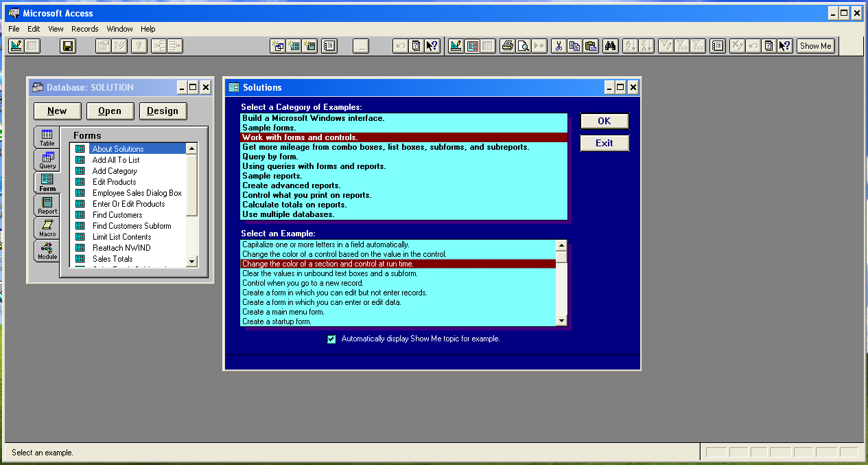Click the Cut scissors icon

[559, 46]
